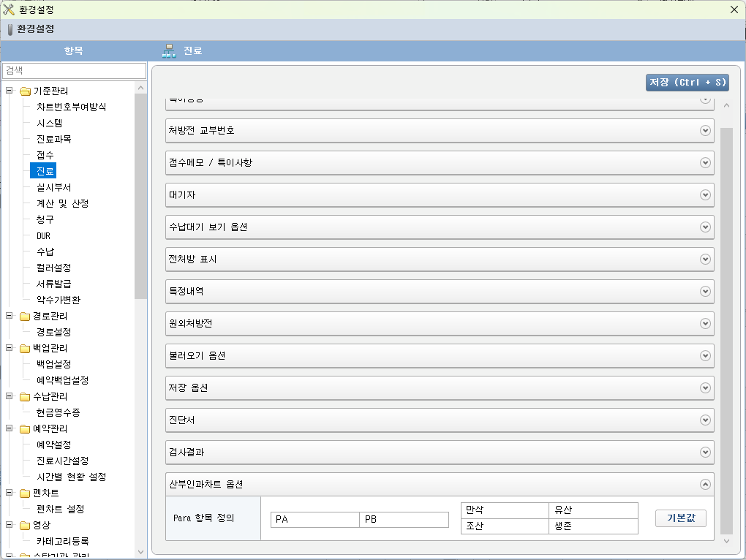
Task: Select 계산 및 산정 in tree
Action: coord(62,203)
